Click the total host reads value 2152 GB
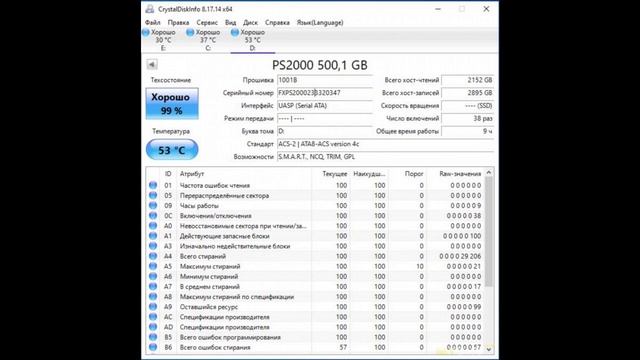The width and height of the screenshot is (640, 360). click(x=467, y=80)
